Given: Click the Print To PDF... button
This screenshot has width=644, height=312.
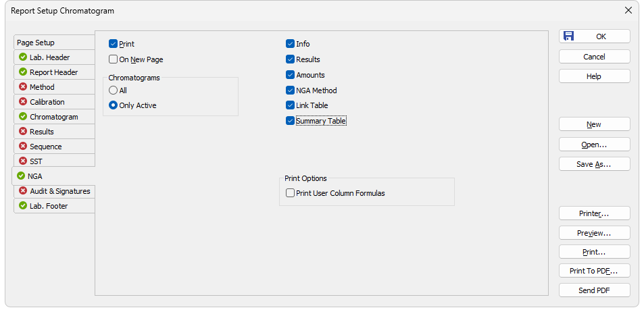Looking at the screenshot, I should tap(594, 271).
